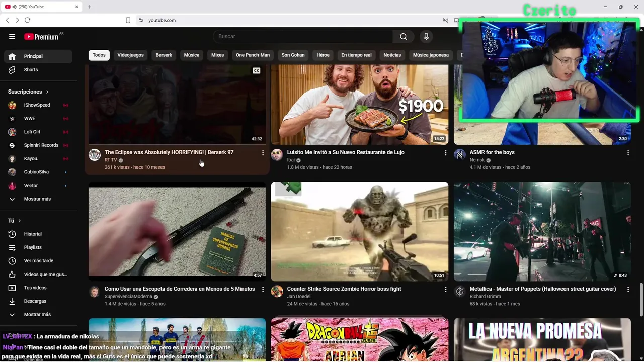
Task: Select the Videojuegos filter chip
Action: 130,55
